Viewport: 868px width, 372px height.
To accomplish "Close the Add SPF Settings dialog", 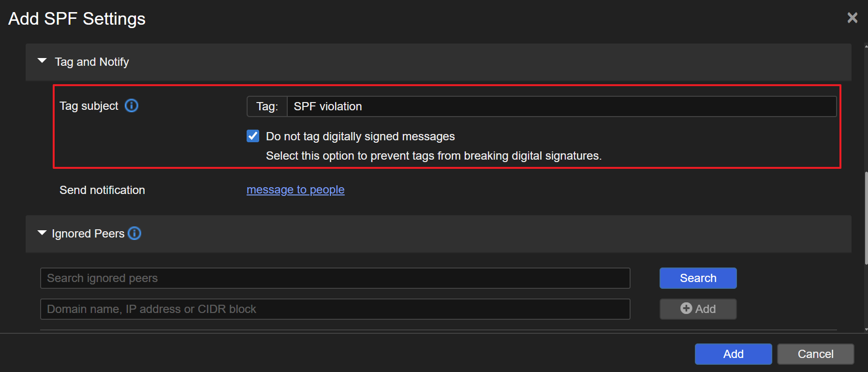I will click(x=852, y=18).
